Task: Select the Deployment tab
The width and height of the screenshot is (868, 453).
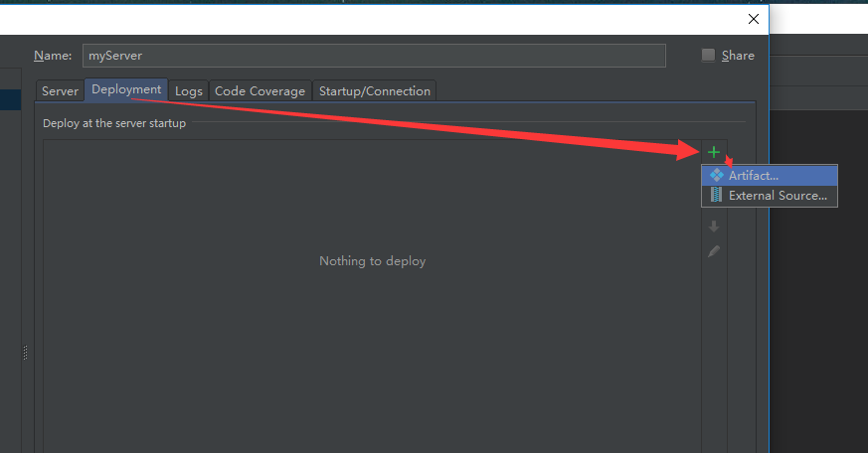Action: (x=126, y=89)
